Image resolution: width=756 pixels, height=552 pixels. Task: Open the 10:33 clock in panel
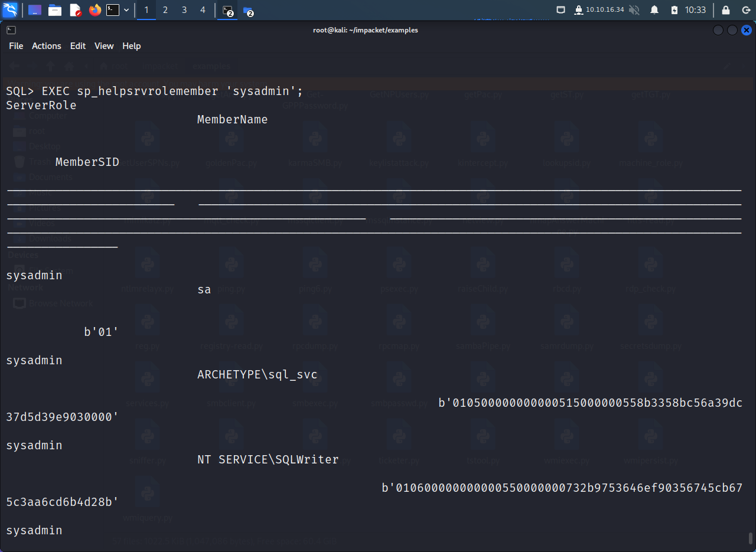pyautogui.click(x=696, y=10)
